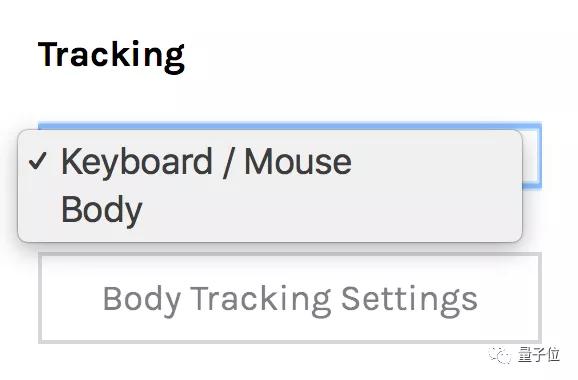Viewport: 578px width, 380px height.
Task: Select the Keyboard / Mouse option
Action: (270, 161)
